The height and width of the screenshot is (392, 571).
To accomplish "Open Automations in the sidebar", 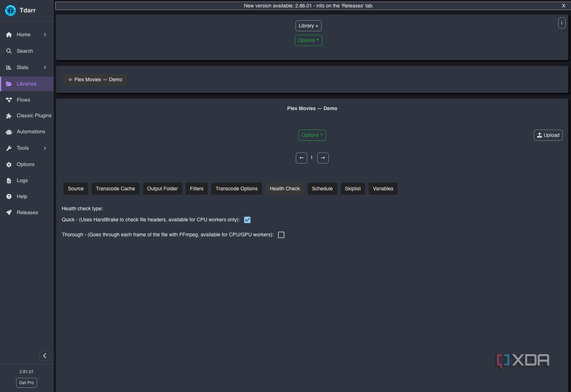I will point(26,131).
